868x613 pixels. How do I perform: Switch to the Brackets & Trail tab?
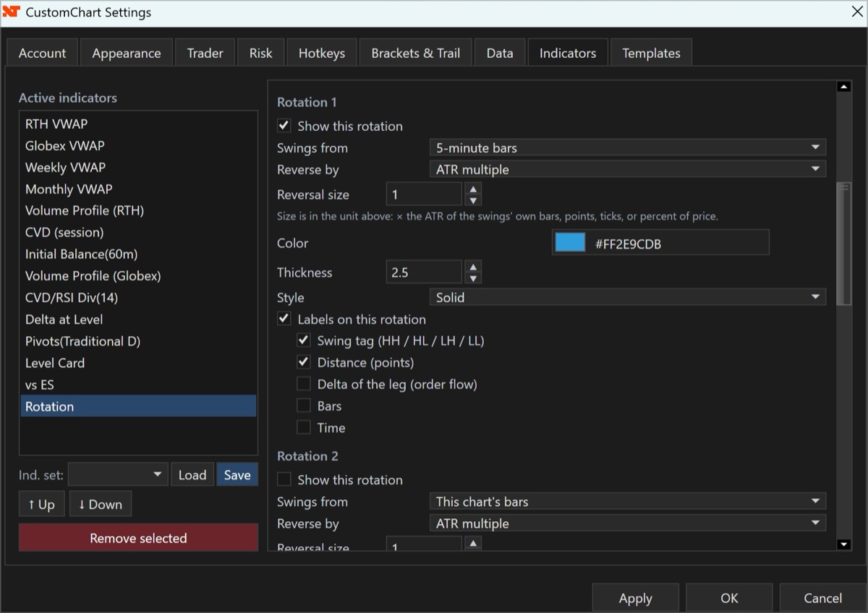pos(416,53)
